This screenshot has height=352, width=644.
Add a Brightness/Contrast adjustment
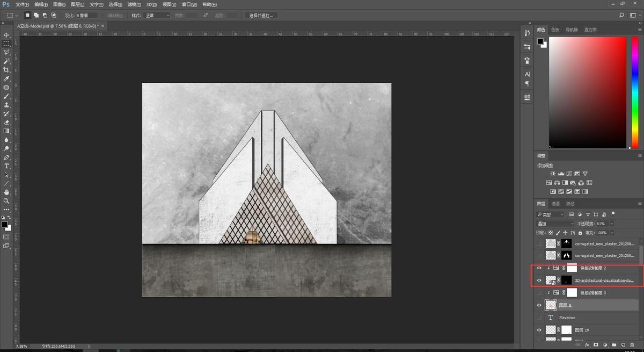point(553,174)
